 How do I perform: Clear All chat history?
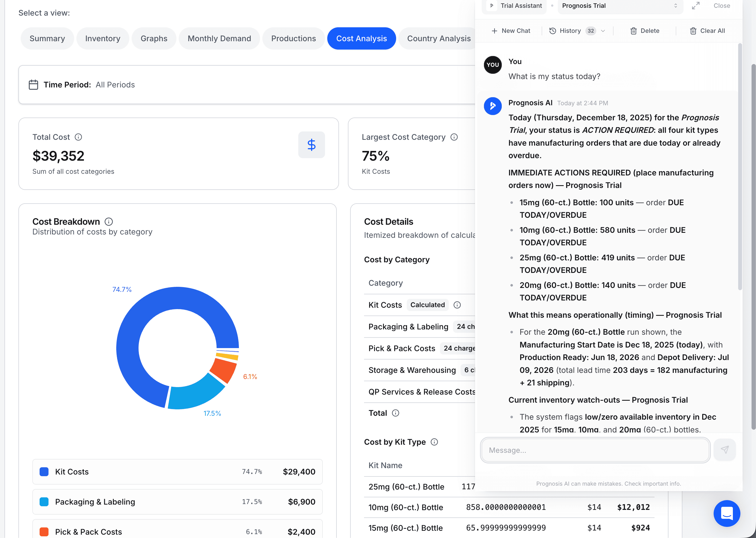[707, 30]
